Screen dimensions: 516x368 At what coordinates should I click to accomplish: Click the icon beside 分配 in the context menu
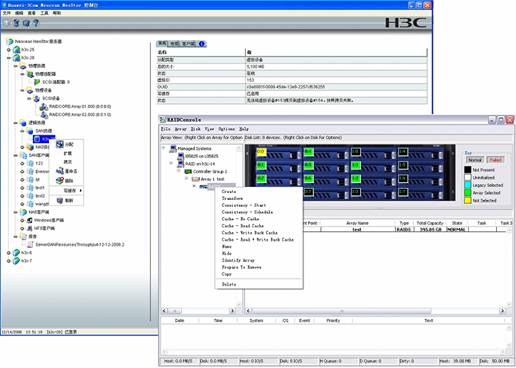[x=60, y=144]
